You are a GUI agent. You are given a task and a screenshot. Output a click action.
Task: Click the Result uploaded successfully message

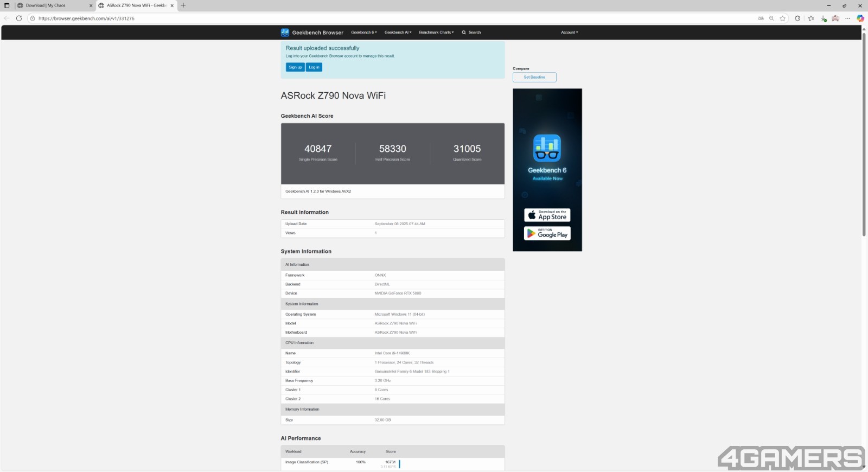[x=322, y=48]
